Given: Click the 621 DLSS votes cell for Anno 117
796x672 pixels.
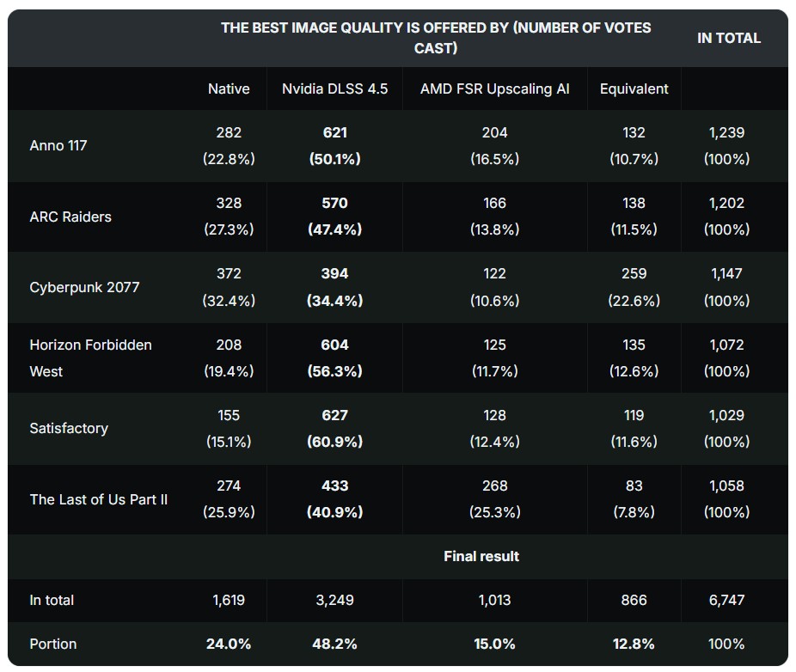Looking at the screenshot, I should point(334,132).
